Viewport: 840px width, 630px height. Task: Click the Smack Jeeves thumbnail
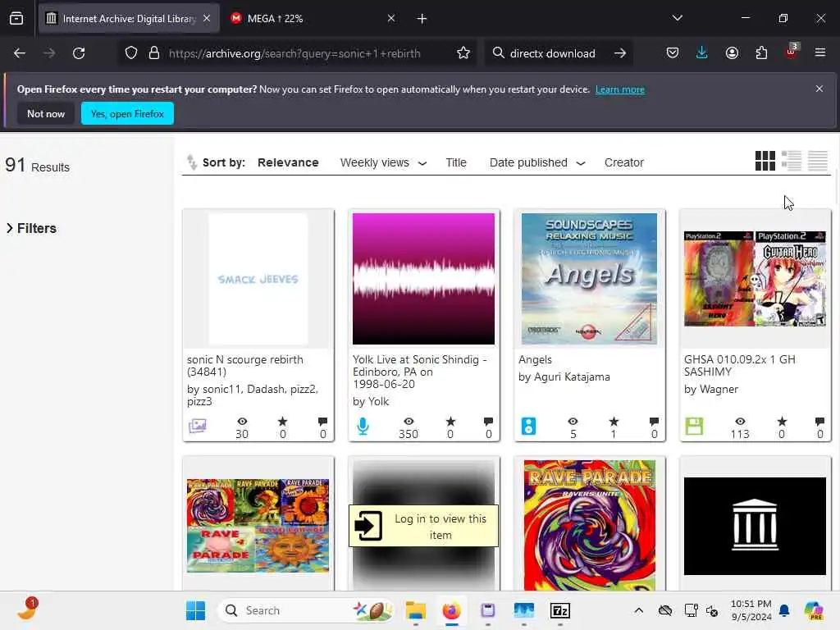tap(258, 279)
